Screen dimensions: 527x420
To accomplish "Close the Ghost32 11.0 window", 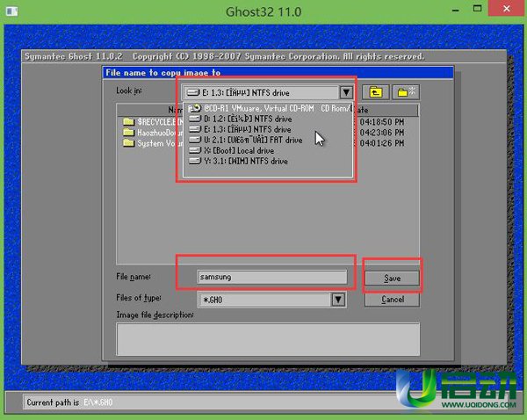I will point(507,9).
